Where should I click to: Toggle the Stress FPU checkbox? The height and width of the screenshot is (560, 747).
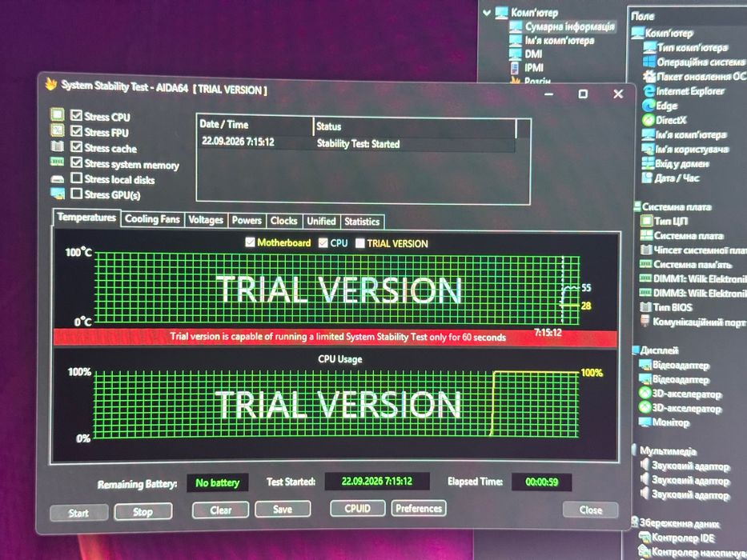point(76,131)
